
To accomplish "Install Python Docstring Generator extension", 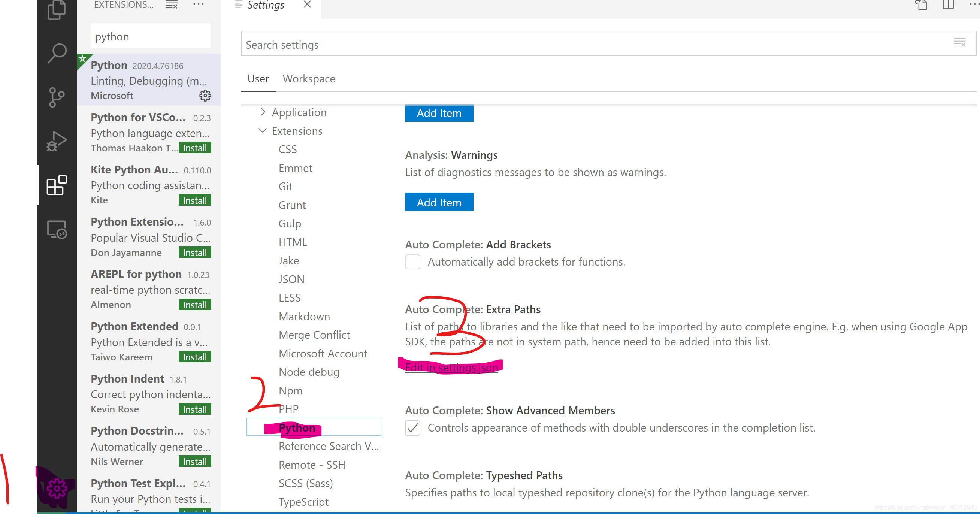I will [195, 461].
